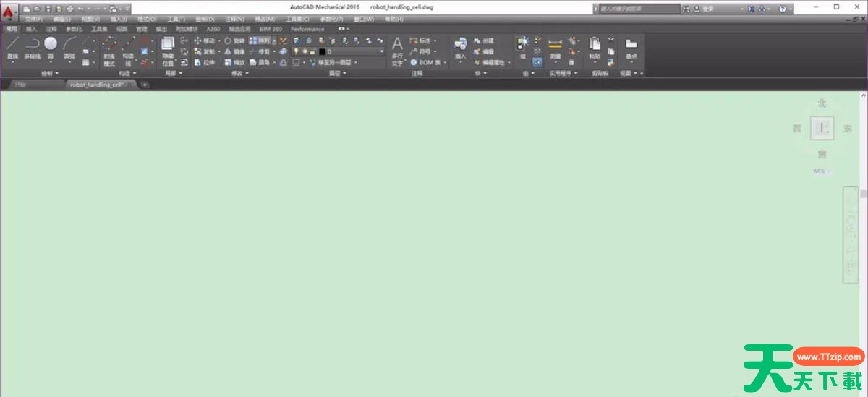Expand the layer selection dropdown
This screenshot has height=397, width=868.
[x=382, y=52]
